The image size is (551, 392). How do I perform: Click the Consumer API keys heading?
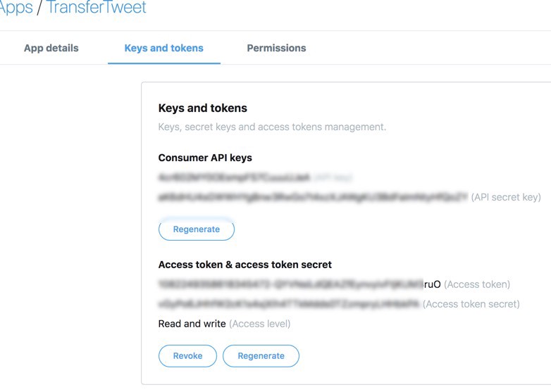pyautogui.click(x=205, y=158)
